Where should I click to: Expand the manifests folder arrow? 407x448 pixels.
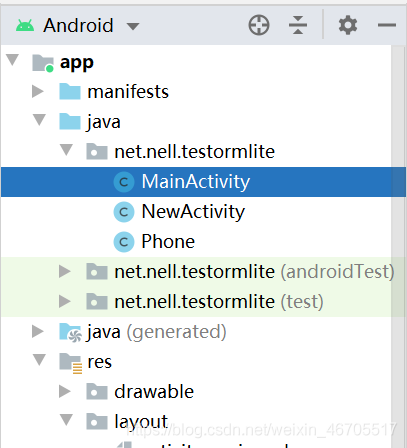38,91
